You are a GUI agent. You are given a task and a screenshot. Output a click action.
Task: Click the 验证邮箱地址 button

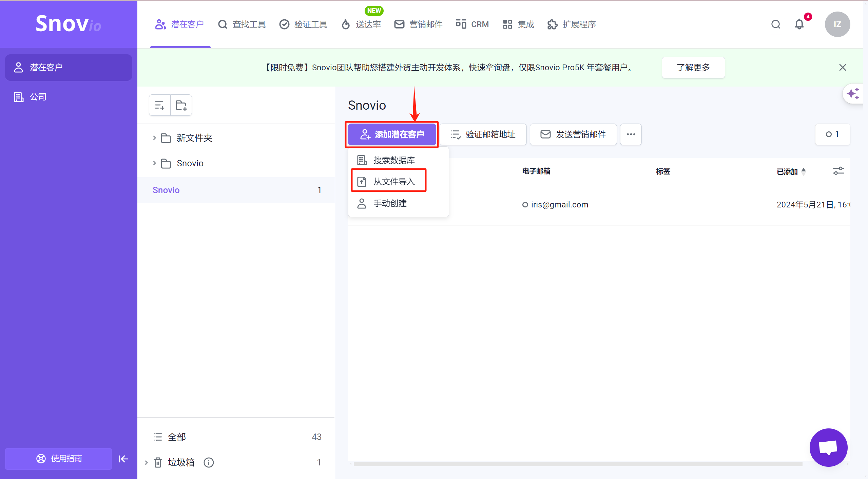pyautogui.click(x=483, y=134)
